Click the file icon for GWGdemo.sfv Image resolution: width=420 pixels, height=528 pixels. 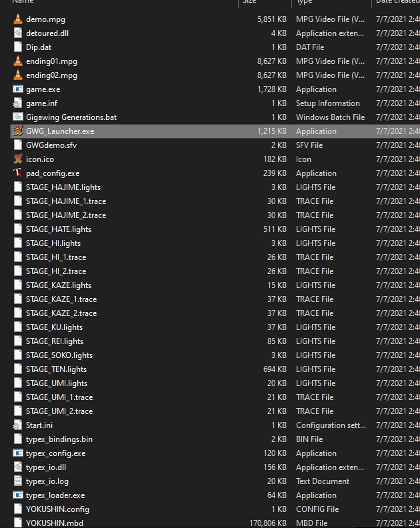point(18,145)
